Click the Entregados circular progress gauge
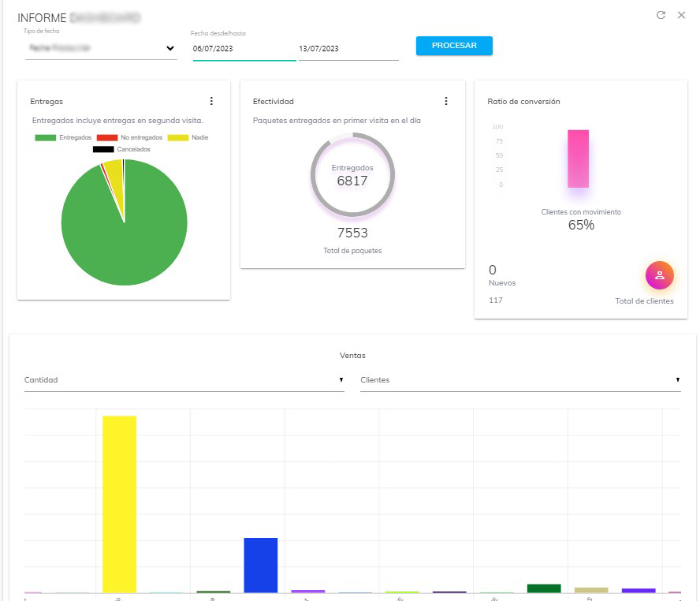Viewport: 700px width, 601px height. (352, 174)
